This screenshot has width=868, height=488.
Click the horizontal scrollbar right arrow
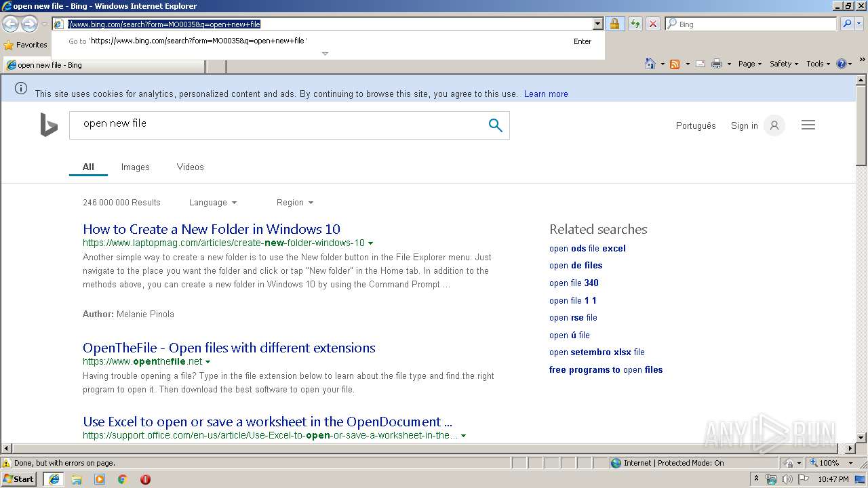[x=850, y=449]
